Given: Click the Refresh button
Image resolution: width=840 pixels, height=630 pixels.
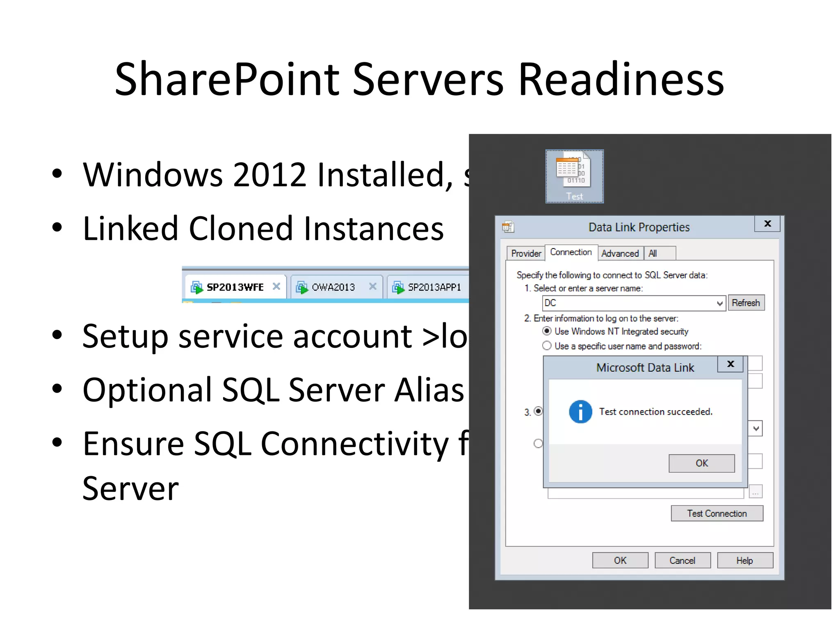Looking at the screenshot, I should (746, 303).
